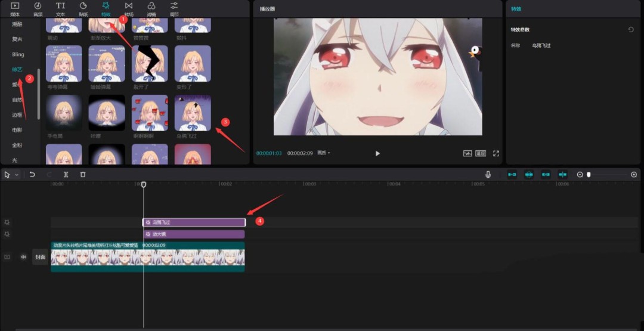Pick the 乌鸦飞过 effect thumbnail
The width and height of the screenshot is (644, 331).
click(x=193, y=113)
